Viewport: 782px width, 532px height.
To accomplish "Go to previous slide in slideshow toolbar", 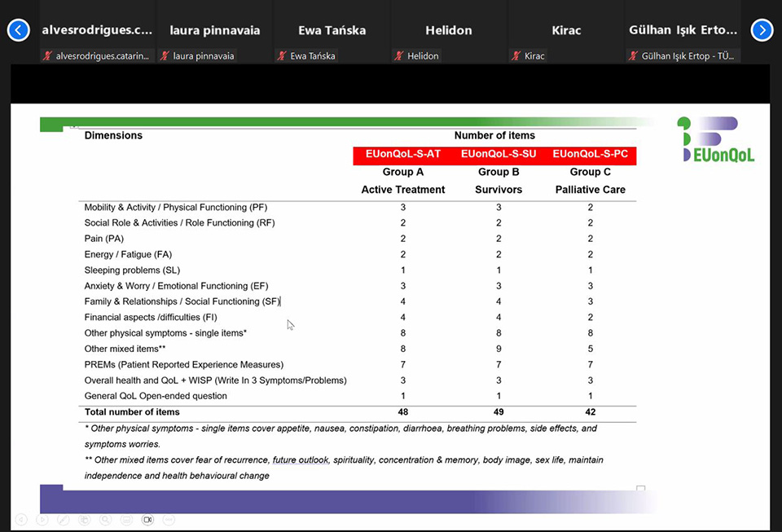I will 21,520.
